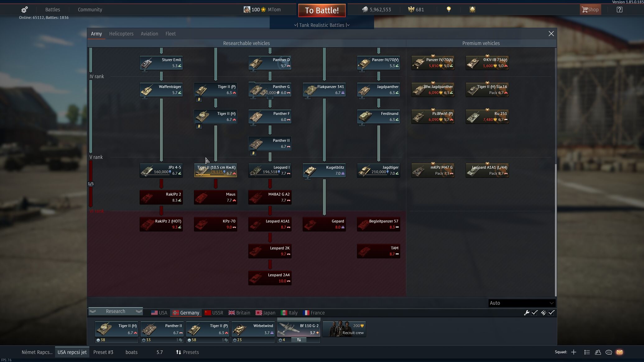644x362 pixels.
Task: Select the USA repcsi jet preset
Action: tap(72, 352)
